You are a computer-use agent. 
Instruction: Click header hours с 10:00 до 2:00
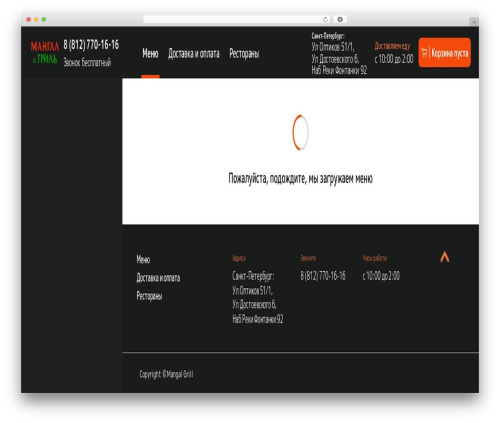pyautogui.click(x=394, y=59)
